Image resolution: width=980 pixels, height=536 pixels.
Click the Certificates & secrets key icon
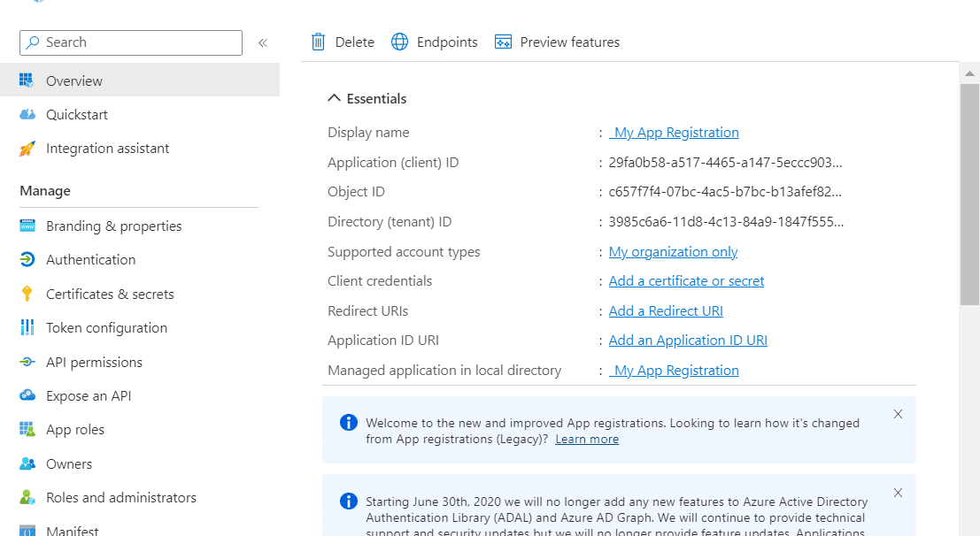click(27, 294)
